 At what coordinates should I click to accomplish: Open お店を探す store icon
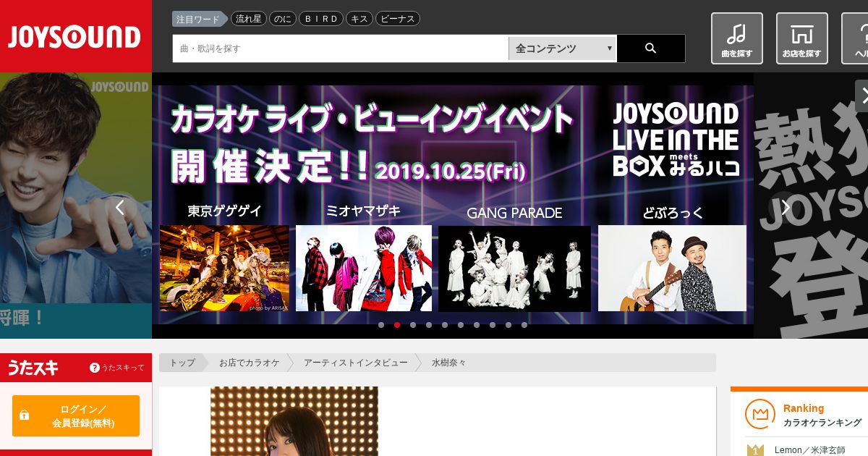801,38
